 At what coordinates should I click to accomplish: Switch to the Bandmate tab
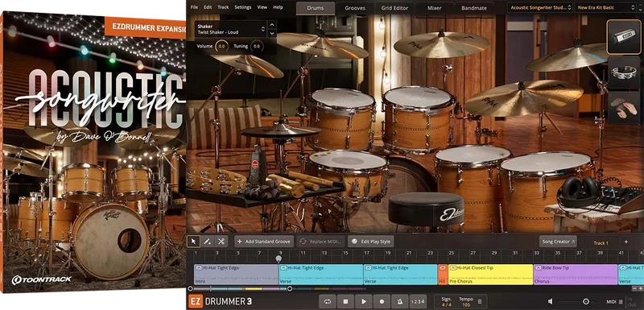tap(474, 8)
